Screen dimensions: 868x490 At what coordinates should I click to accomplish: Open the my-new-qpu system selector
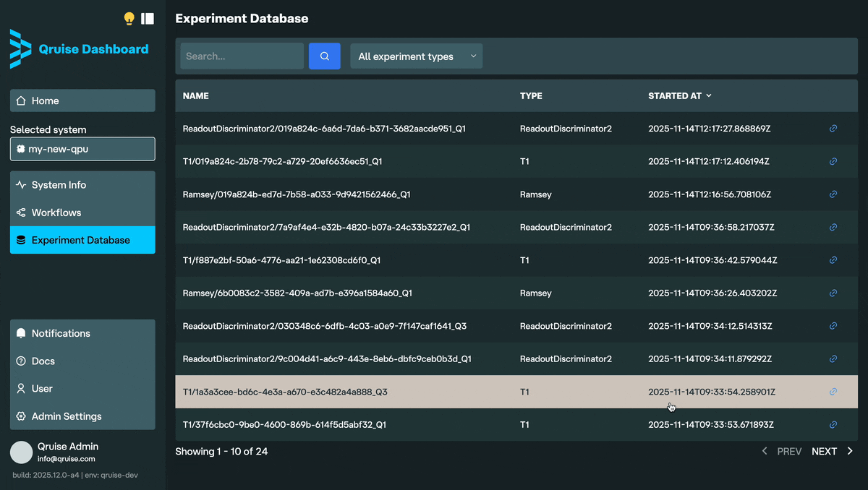[82, 149]
